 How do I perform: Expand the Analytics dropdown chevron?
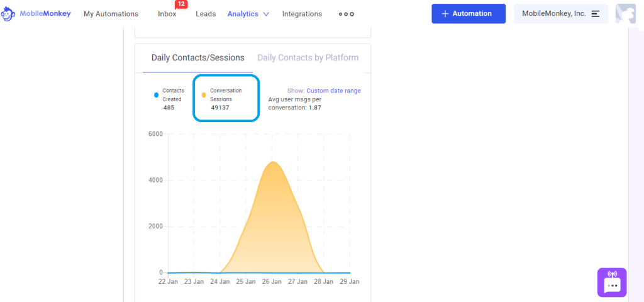(x=266, y=14)
